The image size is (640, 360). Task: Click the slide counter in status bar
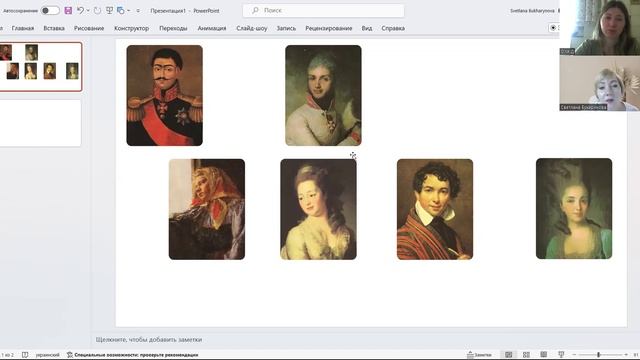tap(7, 355)
